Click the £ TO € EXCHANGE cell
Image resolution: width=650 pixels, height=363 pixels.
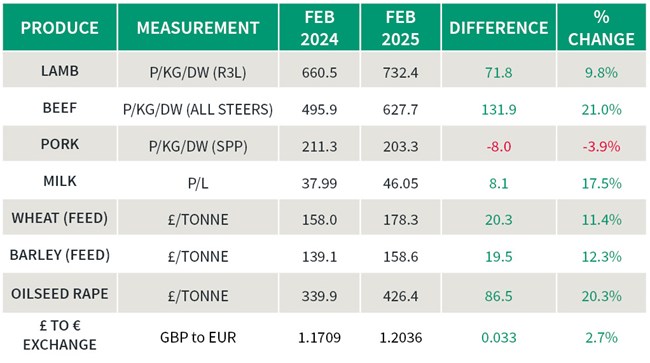coord(60,335)
